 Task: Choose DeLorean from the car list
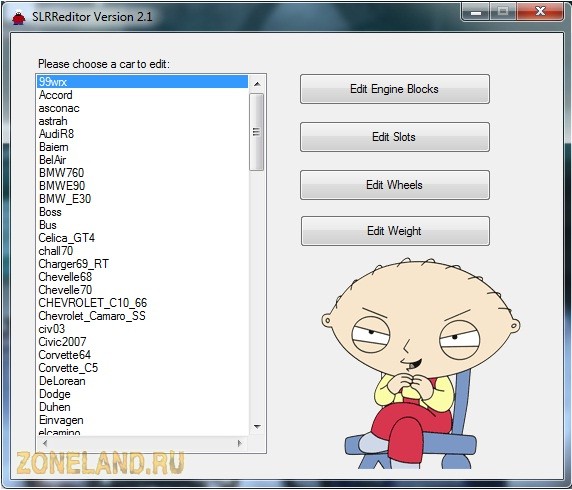142,381
